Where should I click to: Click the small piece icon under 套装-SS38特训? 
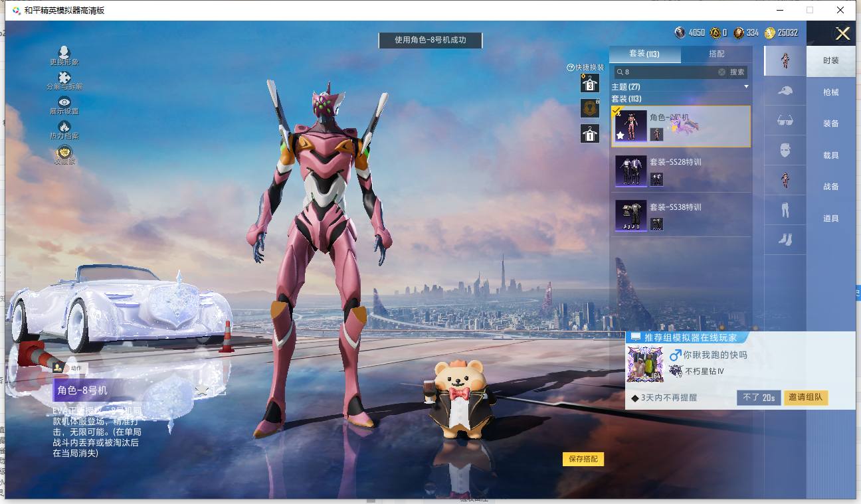(656, 224)
